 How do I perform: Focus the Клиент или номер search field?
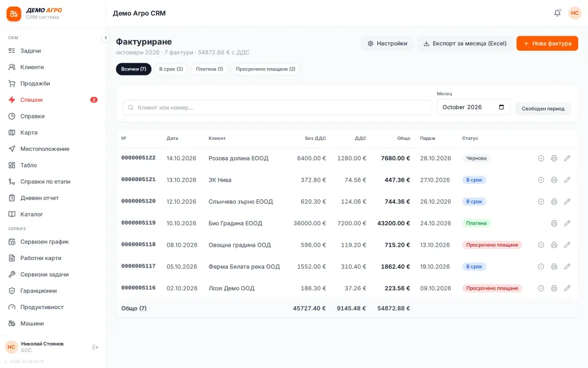click(x=277, y=108)
